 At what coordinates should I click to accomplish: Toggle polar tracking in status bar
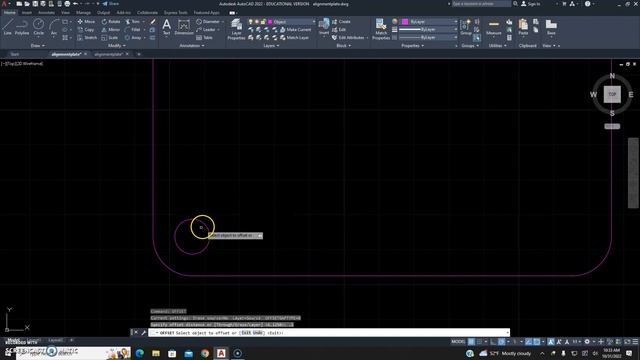pyautogui.click(x=502, y=342)
